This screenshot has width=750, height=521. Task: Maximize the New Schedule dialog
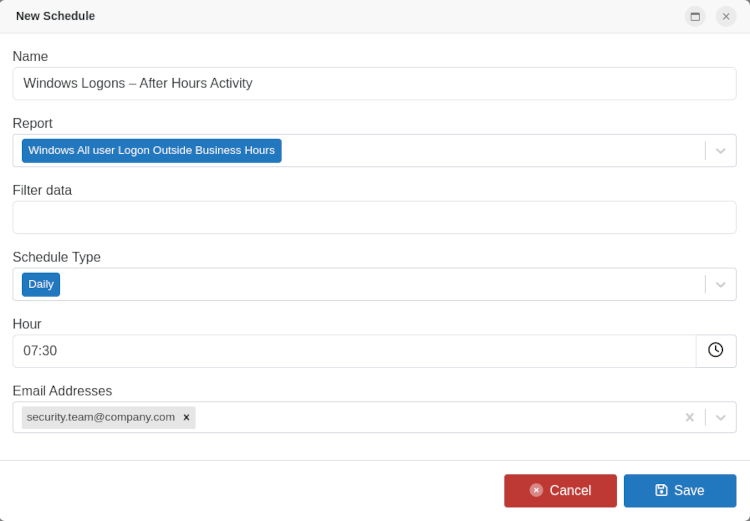[x=695, y=16]
